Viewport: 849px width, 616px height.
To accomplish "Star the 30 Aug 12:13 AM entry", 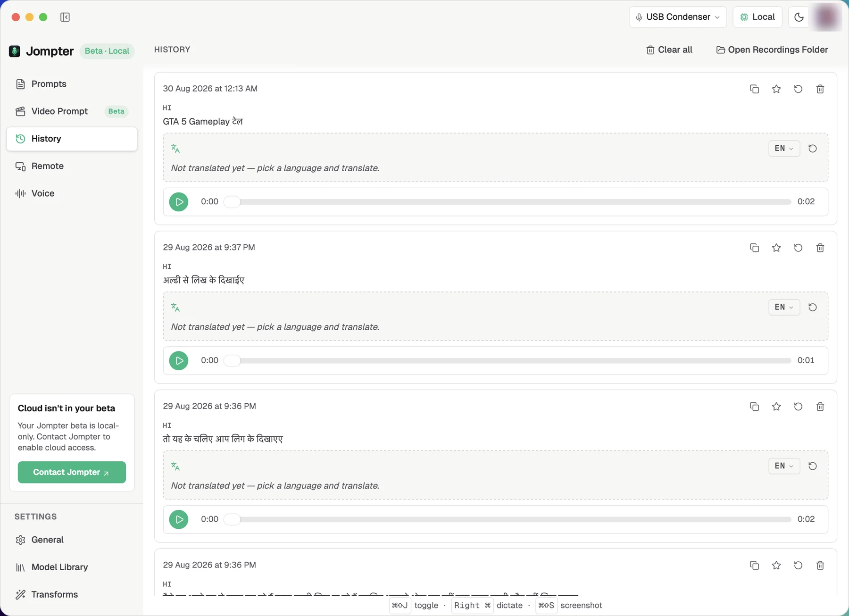I will click(776, 89).
